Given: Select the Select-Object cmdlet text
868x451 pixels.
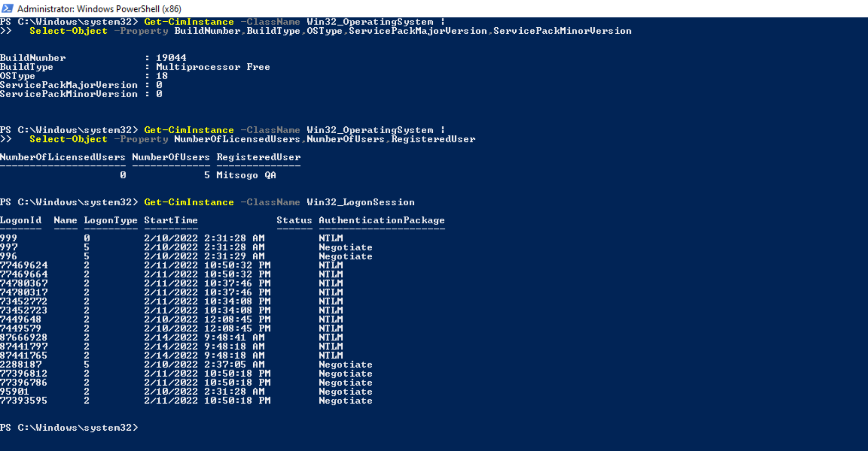Looking at the screenshot, I should click(x=69, y=31).
